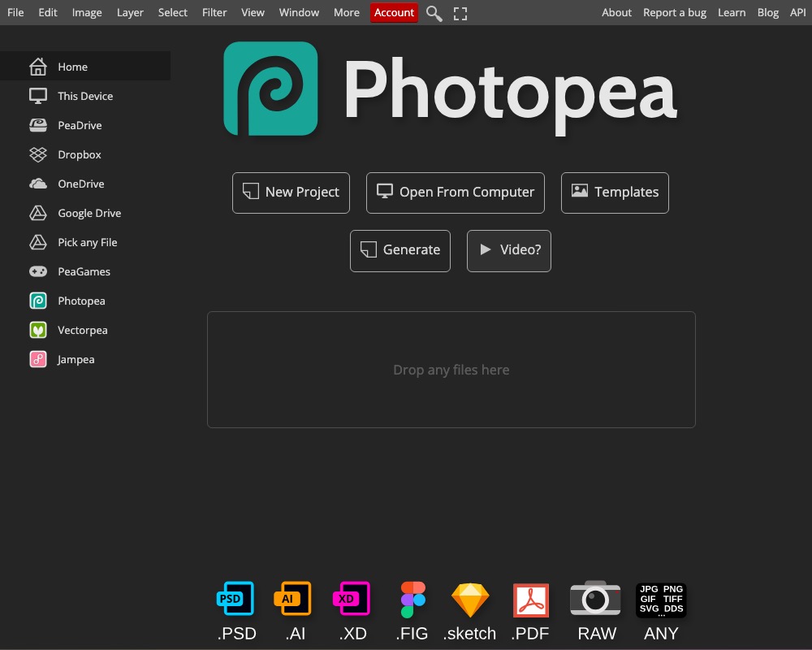Click the RAW camera icon
This screenshot has width=812, height=650.
click(595, 599)
